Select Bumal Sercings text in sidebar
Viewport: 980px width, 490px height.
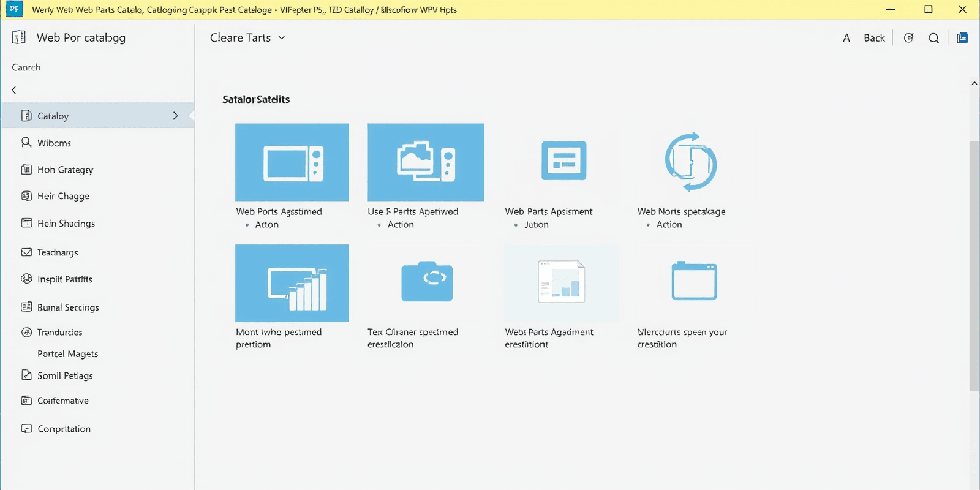(x=68, y=307)
